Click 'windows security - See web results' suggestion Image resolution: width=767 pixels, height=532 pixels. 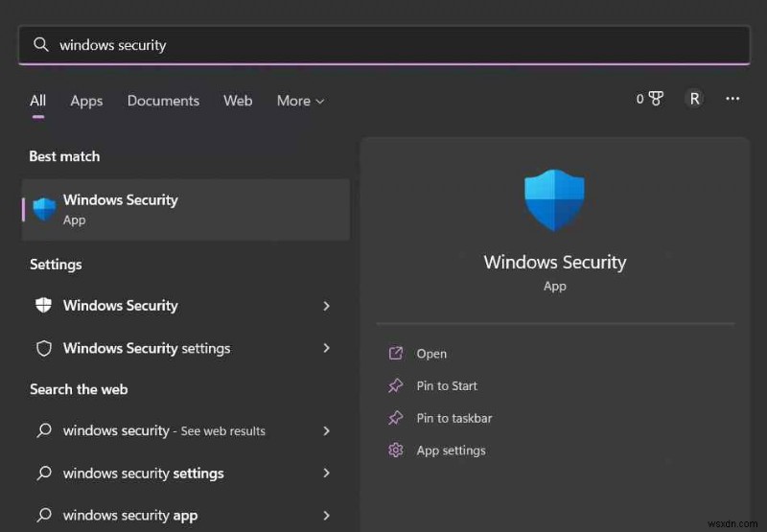tap(164, 430)
